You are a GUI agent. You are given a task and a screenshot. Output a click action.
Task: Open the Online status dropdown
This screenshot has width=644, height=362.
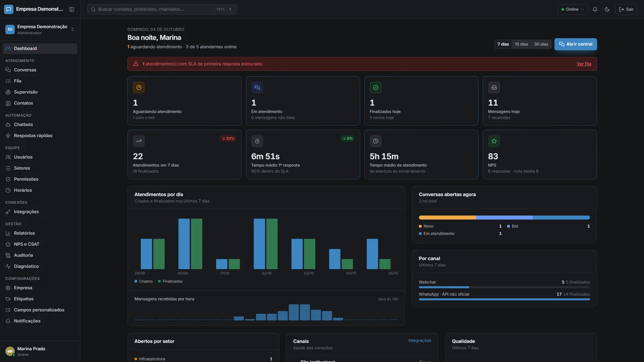pyautogui.click(x=573, y=9)
